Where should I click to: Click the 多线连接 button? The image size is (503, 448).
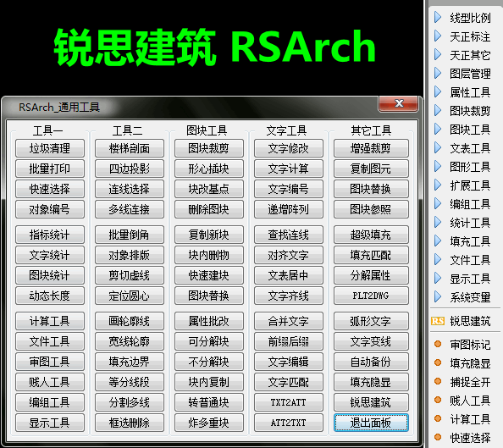click(130, 209)
